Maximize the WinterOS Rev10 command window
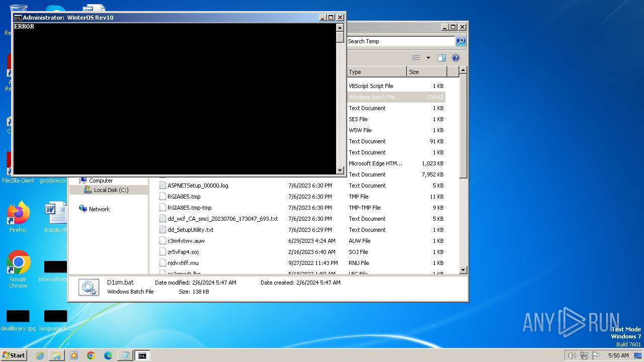 click(331, 18)
